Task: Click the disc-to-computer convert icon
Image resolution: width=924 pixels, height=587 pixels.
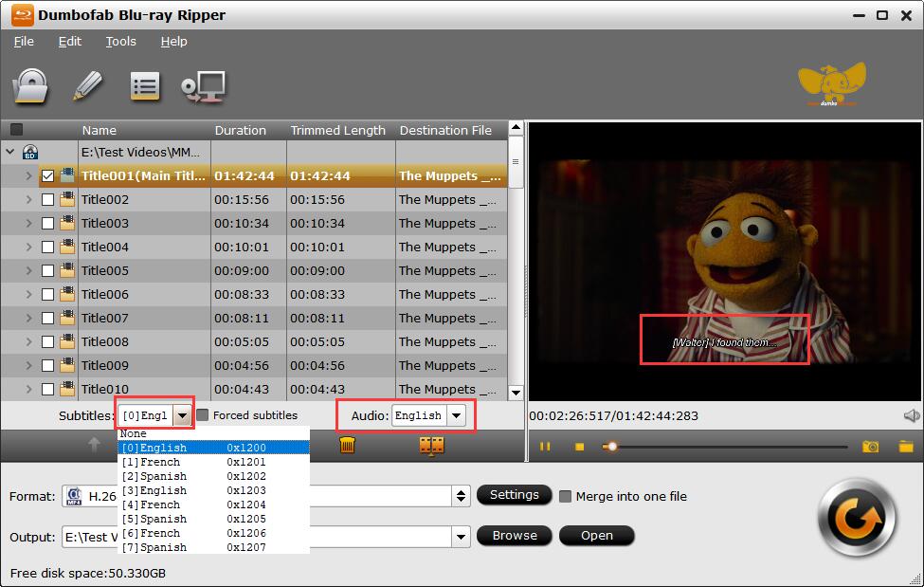Action: [204, 86]
